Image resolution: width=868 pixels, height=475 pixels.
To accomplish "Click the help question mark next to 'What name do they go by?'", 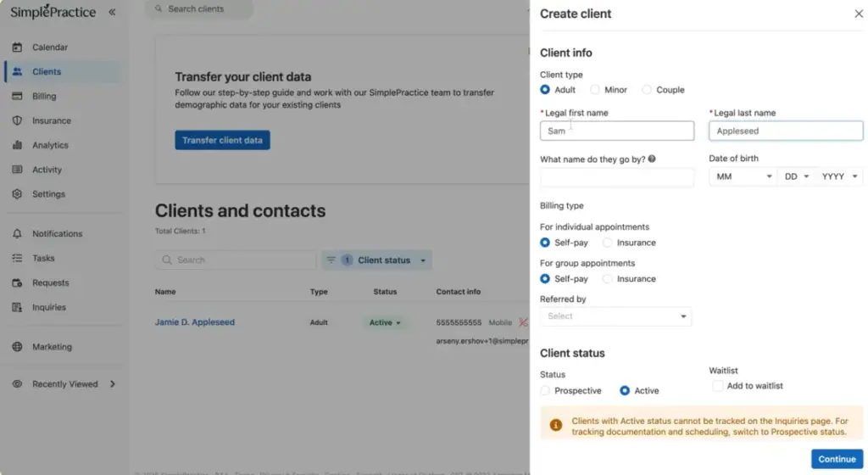I will (x=652, y=159).
